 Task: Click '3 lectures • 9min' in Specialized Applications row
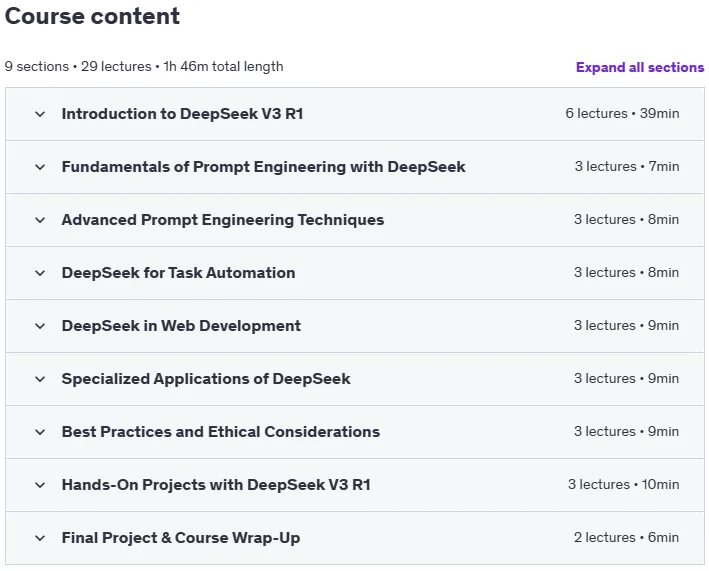point(626,378)
